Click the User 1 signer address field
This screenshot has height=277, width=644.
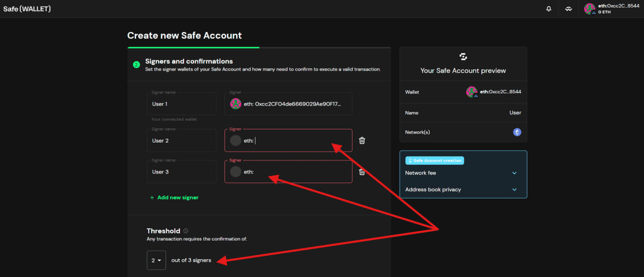coord(288,103)
